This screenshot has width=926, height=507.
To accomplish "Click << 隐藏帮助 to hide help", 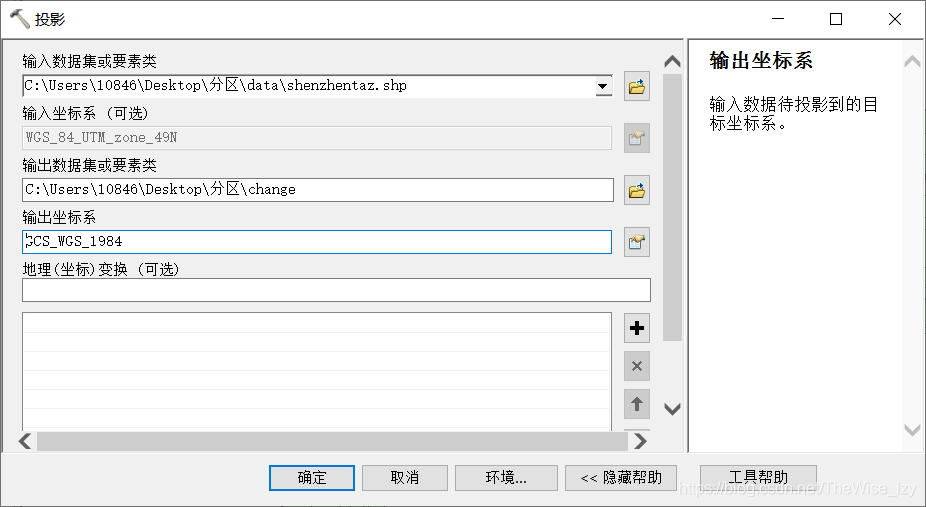I will pos(621,477).
